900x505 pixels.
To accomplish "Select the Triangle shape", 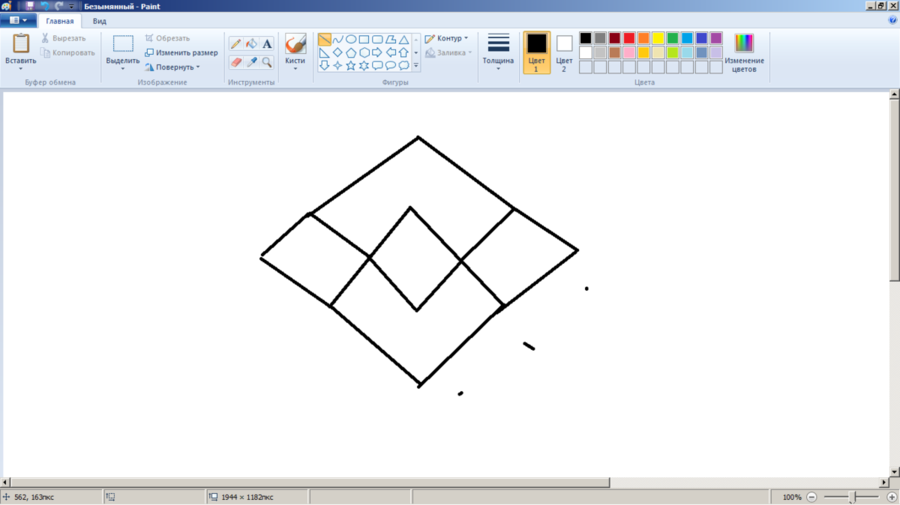I will 404,40.
